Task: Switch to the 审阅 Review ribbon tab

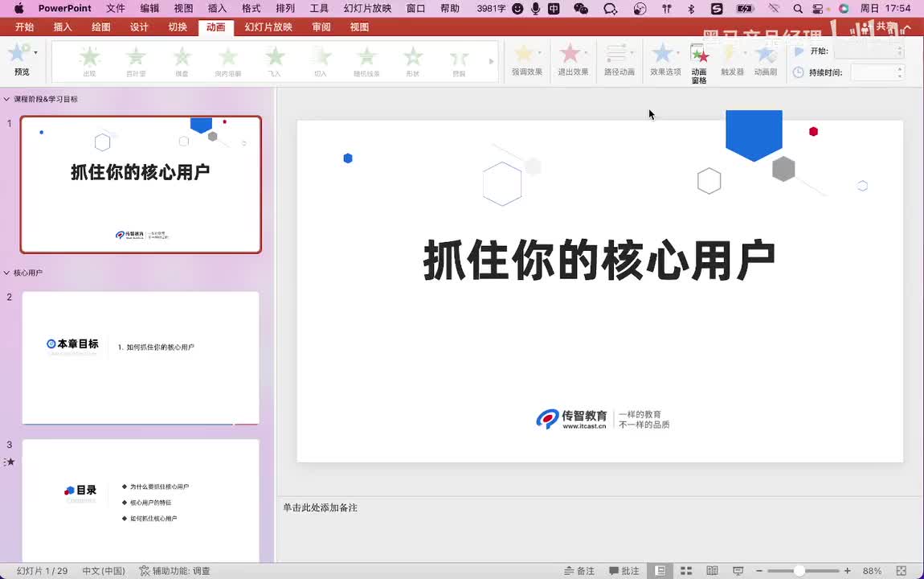Action: [x=321, y=27]
